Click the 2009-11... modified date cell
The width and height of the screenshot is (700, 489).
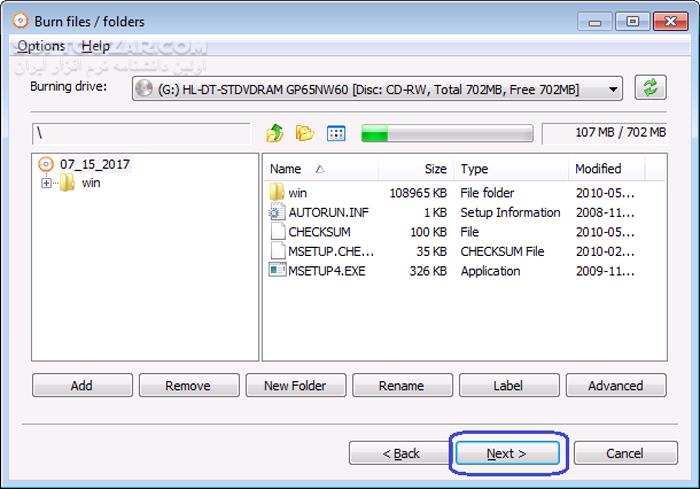click(605, 271)
